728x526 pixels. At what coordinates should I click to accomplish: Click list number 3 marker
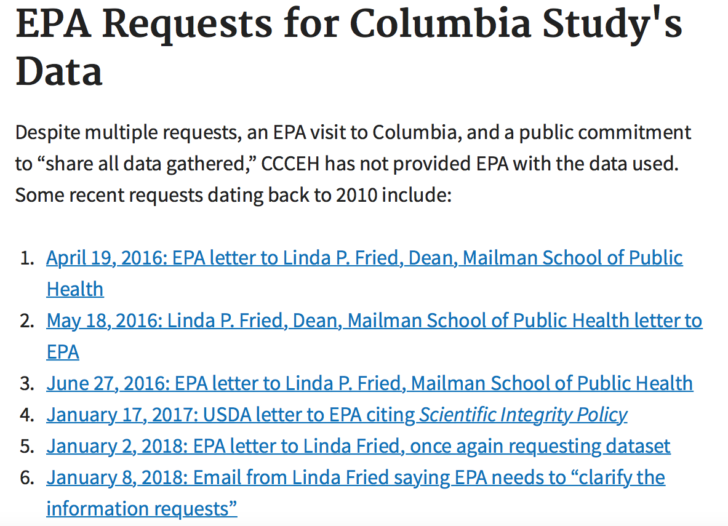point(27,383)
